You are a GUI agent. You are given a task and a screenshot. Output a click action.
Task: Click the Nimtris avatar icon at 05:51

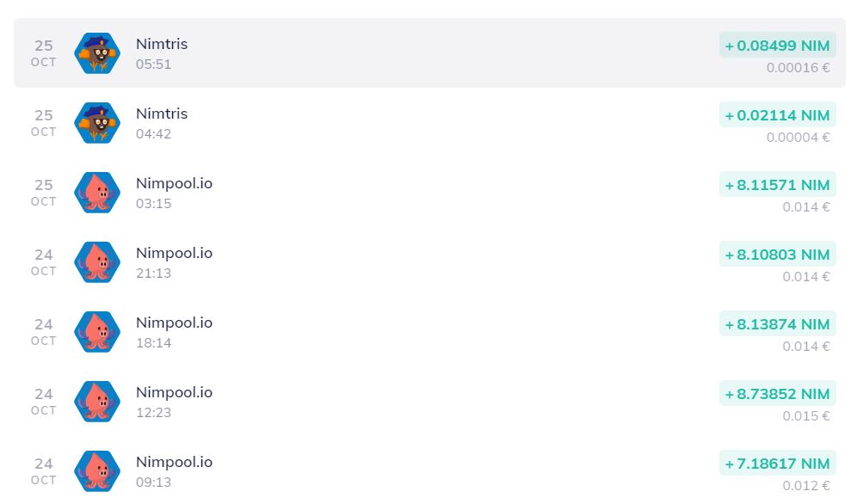tap(97, 53)
